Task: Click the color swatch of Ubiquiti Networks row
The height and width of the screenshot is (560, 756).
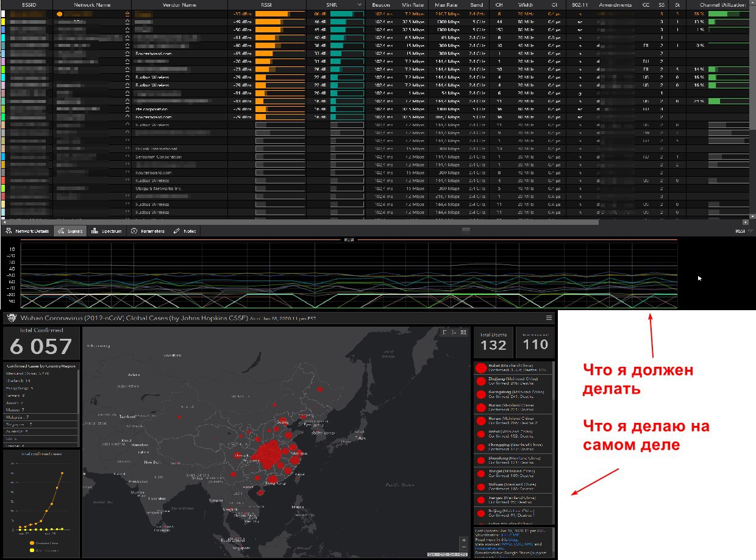Action: click(3, 188)
